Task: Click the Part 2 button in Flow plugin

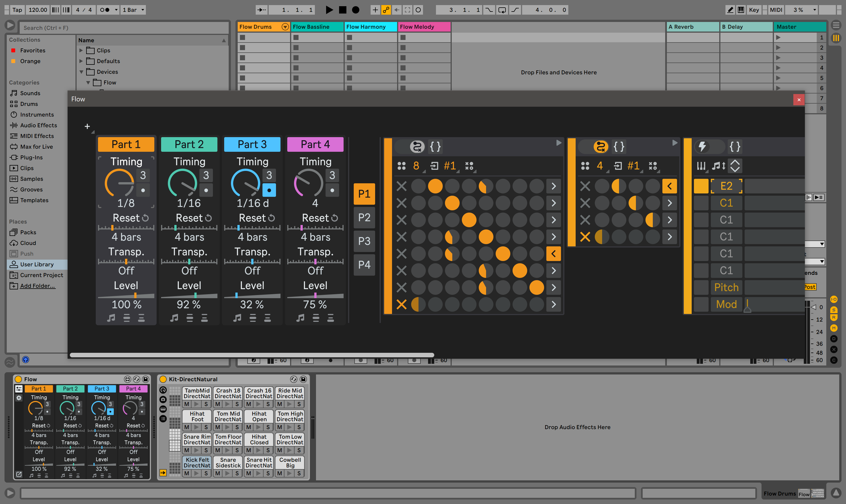Action: pyautogui.click(x=189, y=144)
